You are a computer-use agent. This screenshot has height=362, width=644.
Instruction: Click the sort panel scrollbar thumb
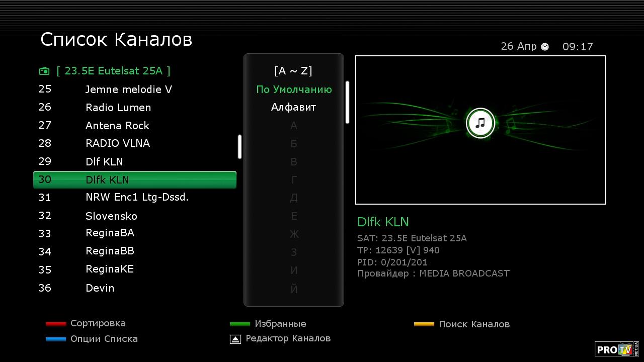click(347, 102)
